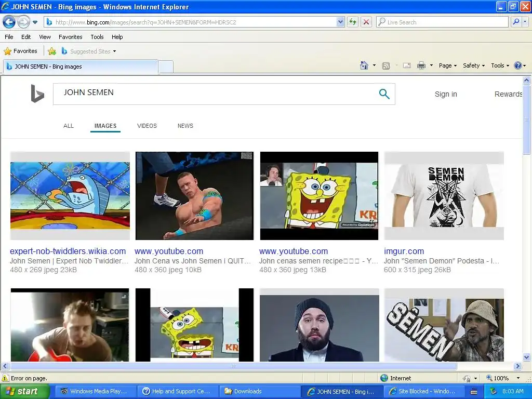Click the Sign in link
The height and width of the screenshot is (399, 532).
[446, 95]
